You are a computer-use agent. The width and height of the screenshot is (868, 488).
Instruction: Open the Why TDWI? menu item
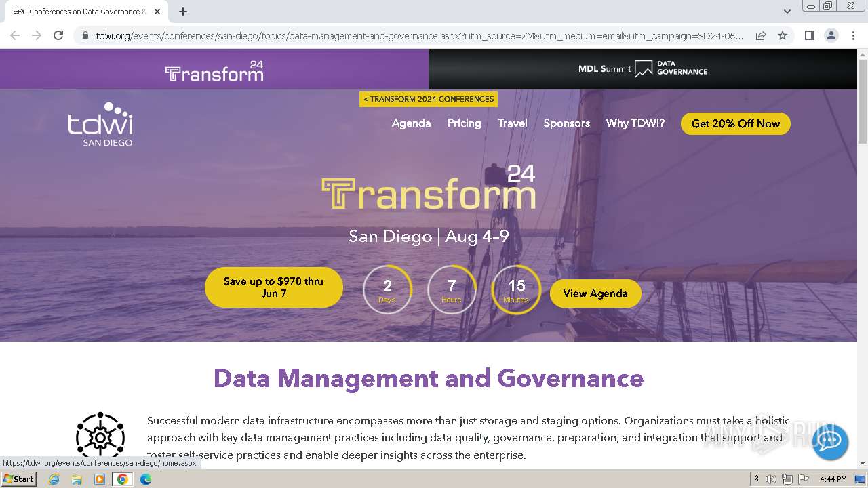635,123
